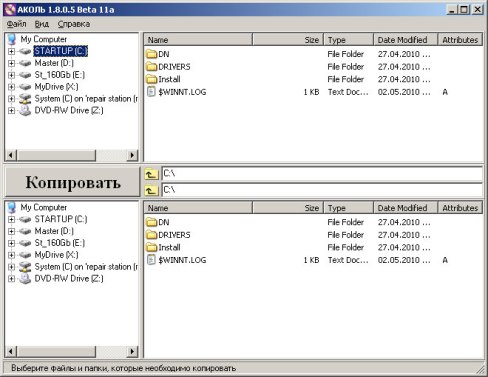
Task: Expand DVD-RW Drive (Z:) in the lower tree
Action: pos(11,278)
